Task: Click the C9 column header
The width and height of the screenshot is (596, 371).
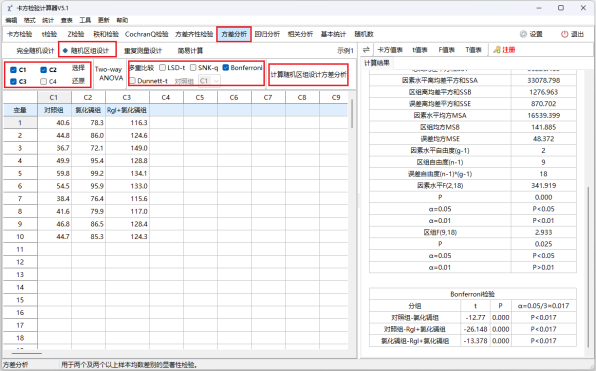Action: (336, 97)
